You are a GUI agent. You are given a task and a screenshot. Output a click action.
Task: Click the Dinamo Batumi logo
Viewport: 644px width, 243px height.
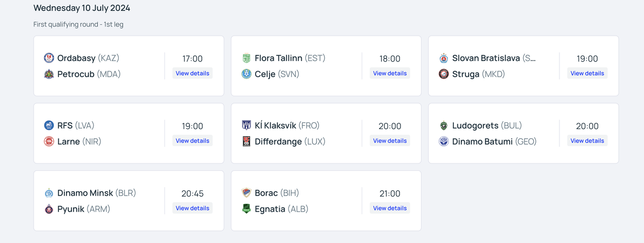(444, 141)
